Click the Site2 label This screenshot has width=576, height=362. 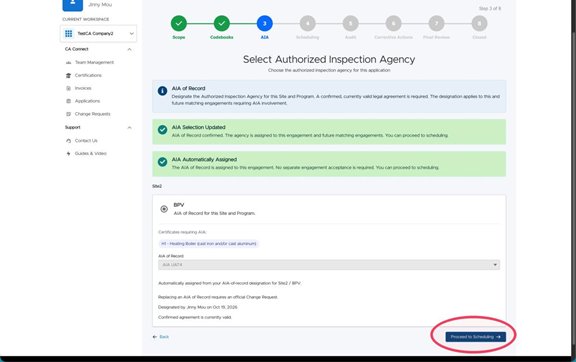[157, 186]
